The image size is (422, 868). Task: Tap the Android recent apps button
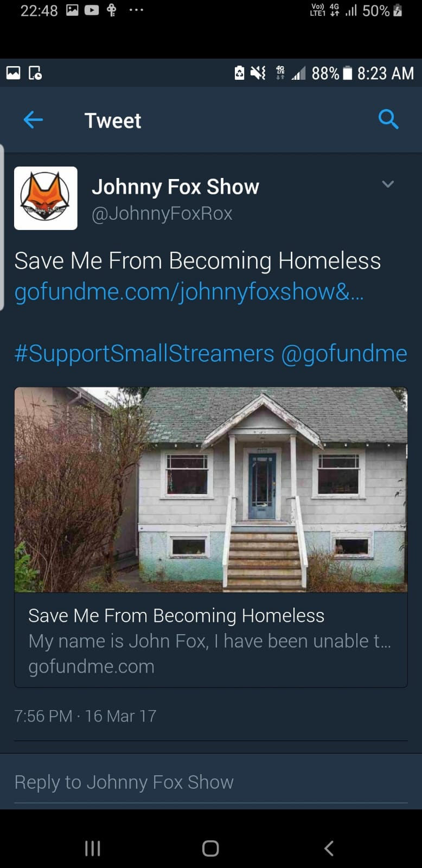pyautogui.click(x=93, y=848)
